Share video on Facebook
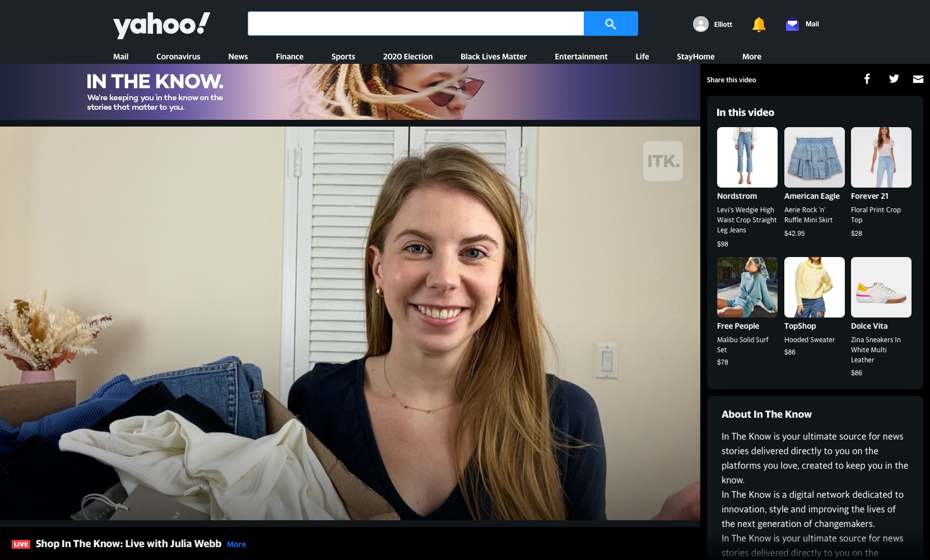Screen dimensions: 930x560 [x=867, y=79]
